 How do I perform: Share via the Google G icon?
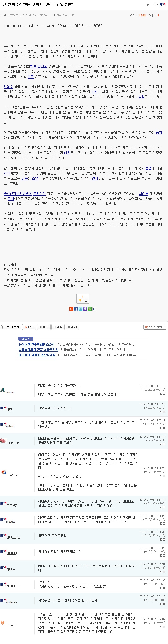[x=94, y=309]
